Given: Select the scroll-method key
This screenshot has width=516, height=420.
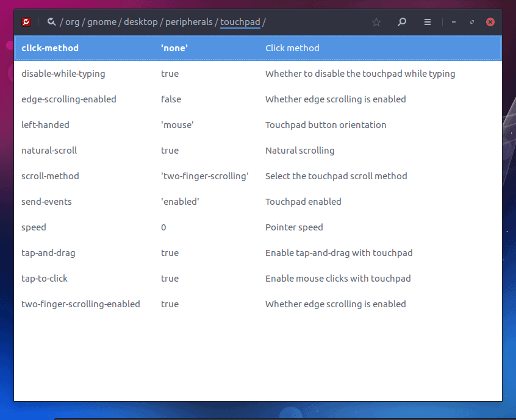Looking at the screenshot, I should [50, 176].
